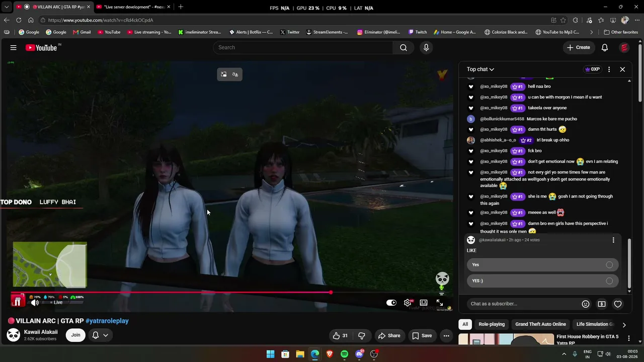Switch to the VILLAIN ARC browser tab
The height and width of the screenshot is (362, 644).
pos(53,7)
